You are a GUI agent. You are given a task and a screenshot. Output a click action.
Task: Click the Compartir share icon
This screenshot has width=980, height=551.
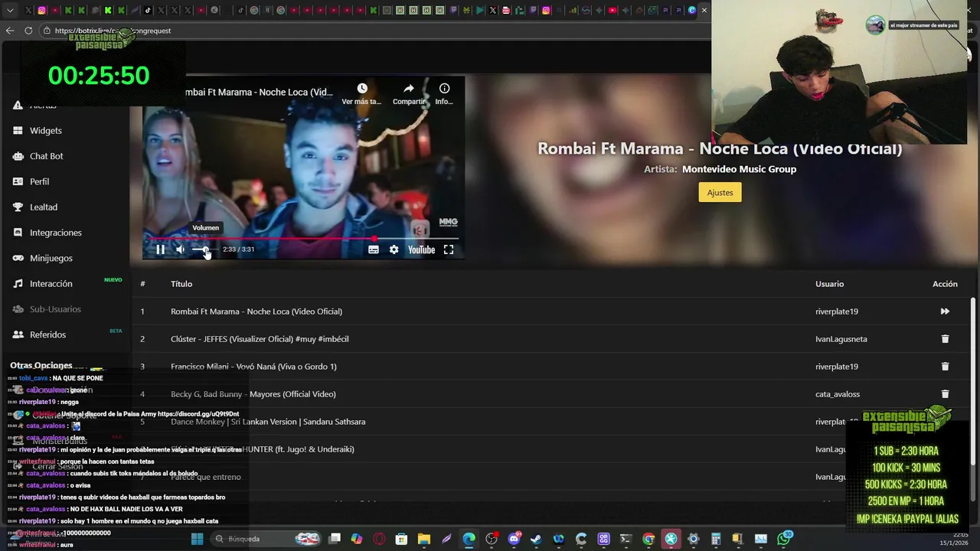409,89
